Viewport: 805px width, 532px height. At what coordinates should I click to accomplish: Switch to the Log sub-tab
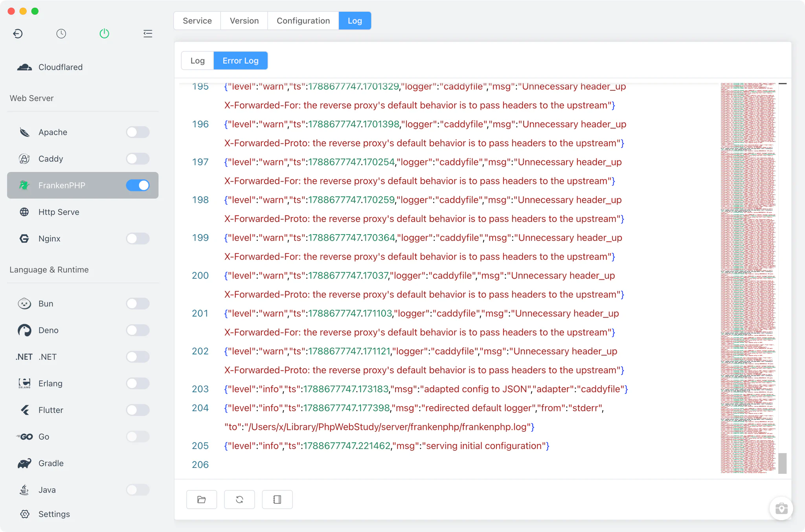pos(197,61)
